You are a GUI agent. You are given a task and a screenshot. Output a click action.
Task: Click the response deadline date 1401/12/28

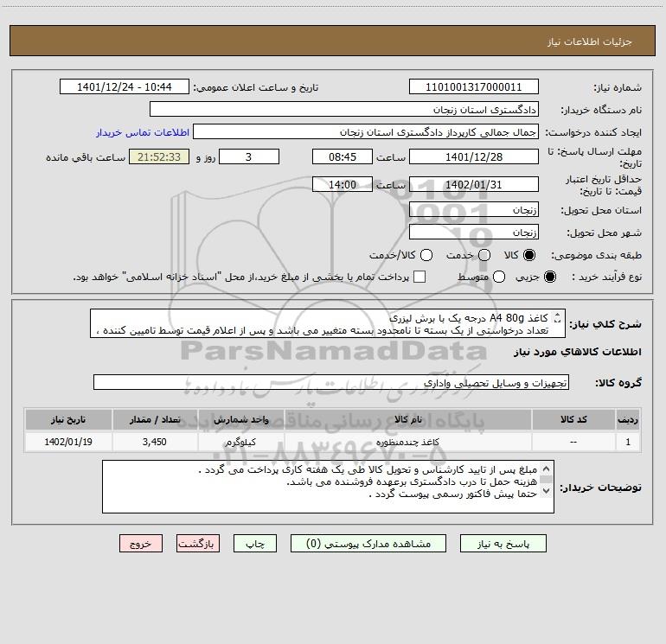coord(474,156)
